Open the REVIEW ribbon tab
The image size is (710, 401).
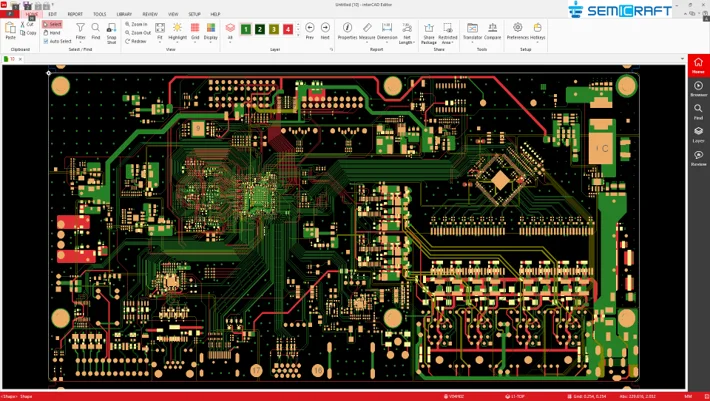pos(150,14)
